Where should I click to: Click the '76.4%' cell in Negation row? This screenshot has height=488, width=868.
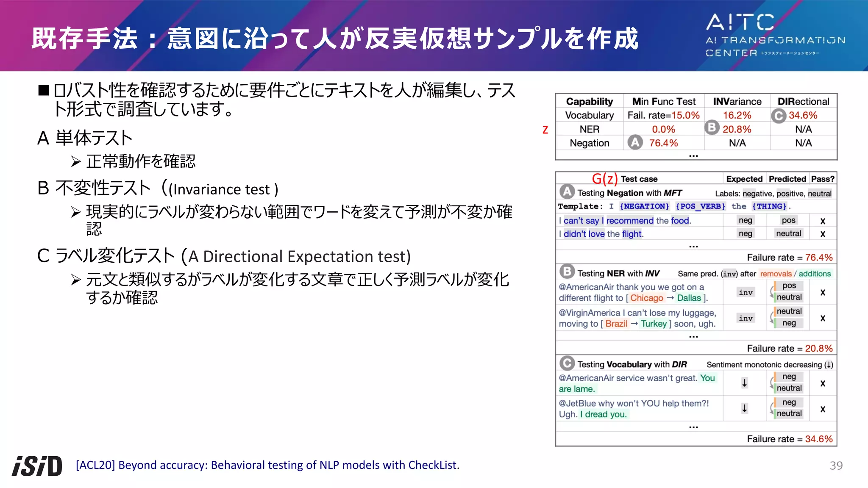(x=664, y=143)
